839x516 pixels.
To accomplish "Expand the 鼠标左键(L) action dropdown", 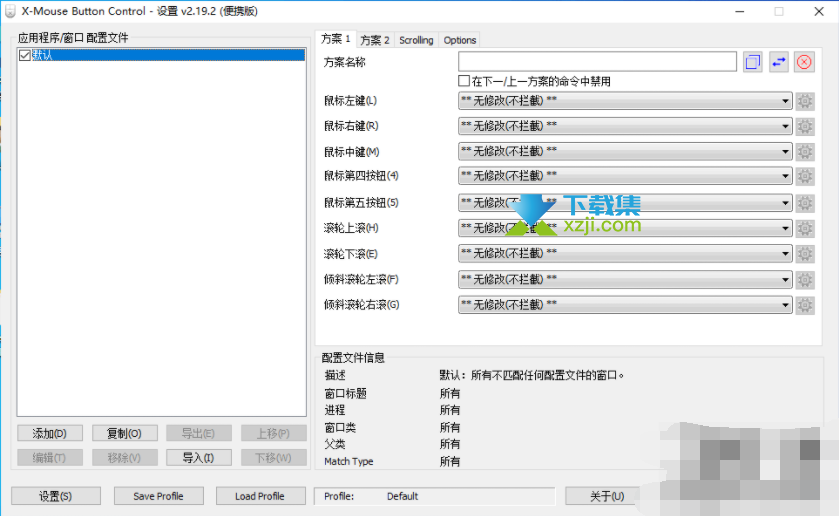I will [625, 101].
